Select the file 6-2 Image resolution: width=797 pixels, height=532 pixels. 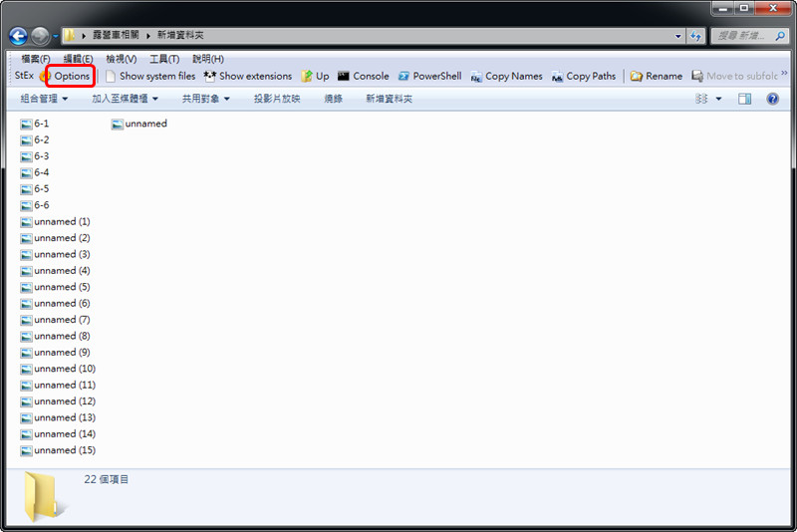(35, 139)
